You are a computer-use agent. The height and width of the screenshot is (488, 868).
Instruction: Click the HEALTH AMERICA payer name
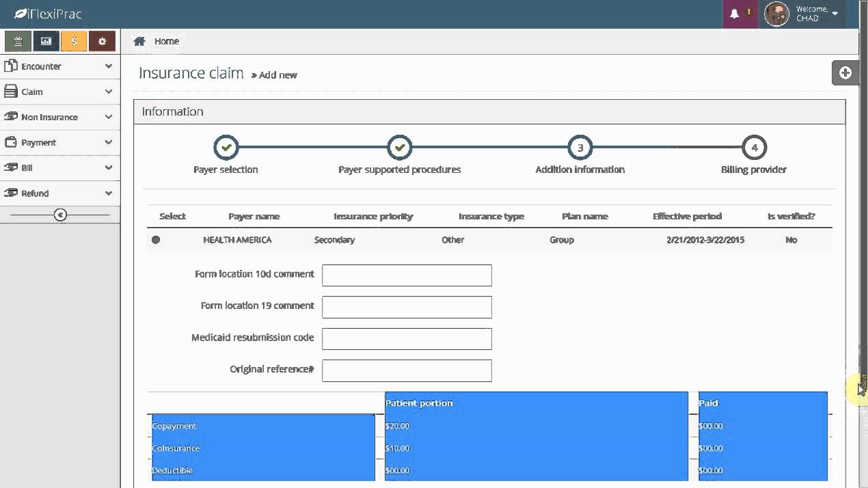(x=237, y=240)
